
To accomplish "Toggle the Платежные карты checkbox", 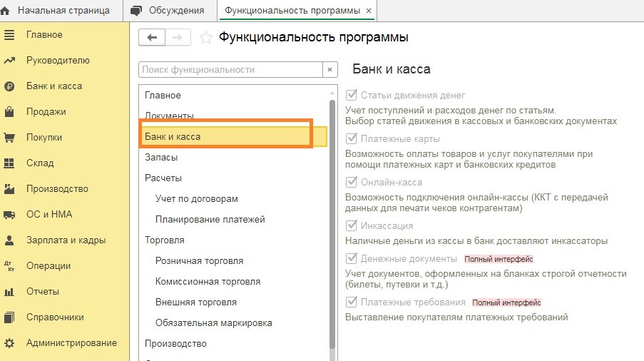I will click(351, 138).
